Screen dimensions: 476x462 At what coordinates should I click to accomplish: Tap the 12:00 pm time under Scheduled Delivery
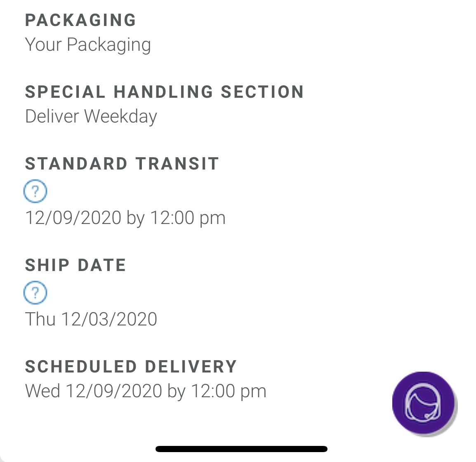point(229,391)
